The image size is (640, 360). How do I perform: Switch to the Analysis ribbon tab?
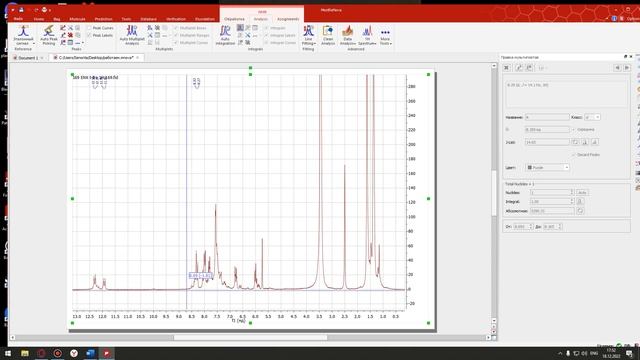click(261, 19)
